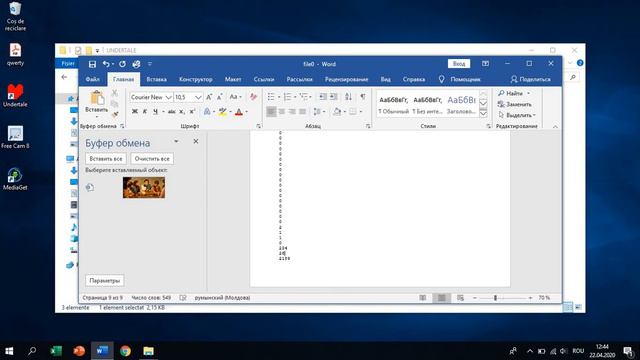Image resolution: width=640 pixels, height=360 pixels.
Task: Open the ribbon display options icon
Action: click(x=485, y=64)
